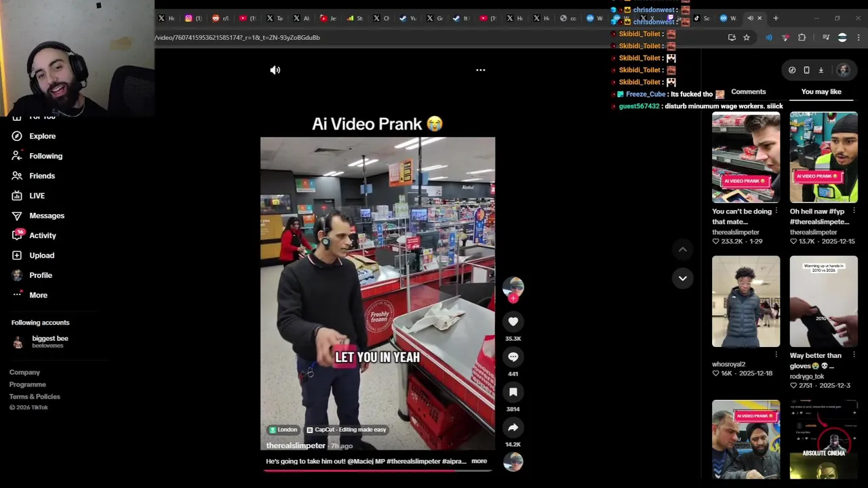
Task: Switch to the Comments tab
Action: 749,91
